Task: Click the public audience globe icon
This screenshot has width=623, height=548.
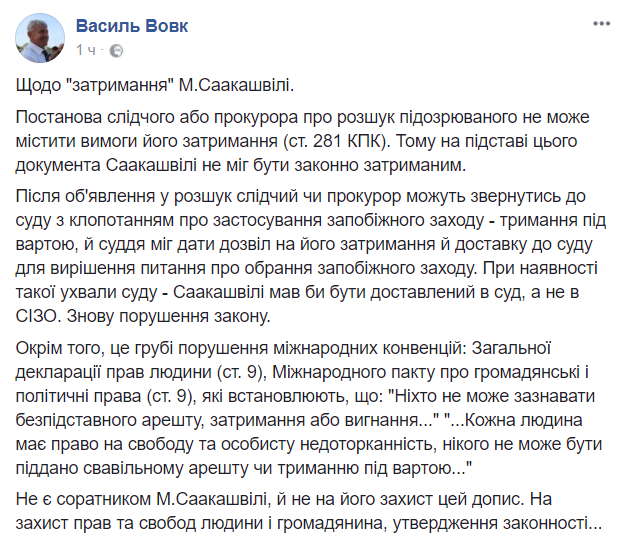Action: 116,49
